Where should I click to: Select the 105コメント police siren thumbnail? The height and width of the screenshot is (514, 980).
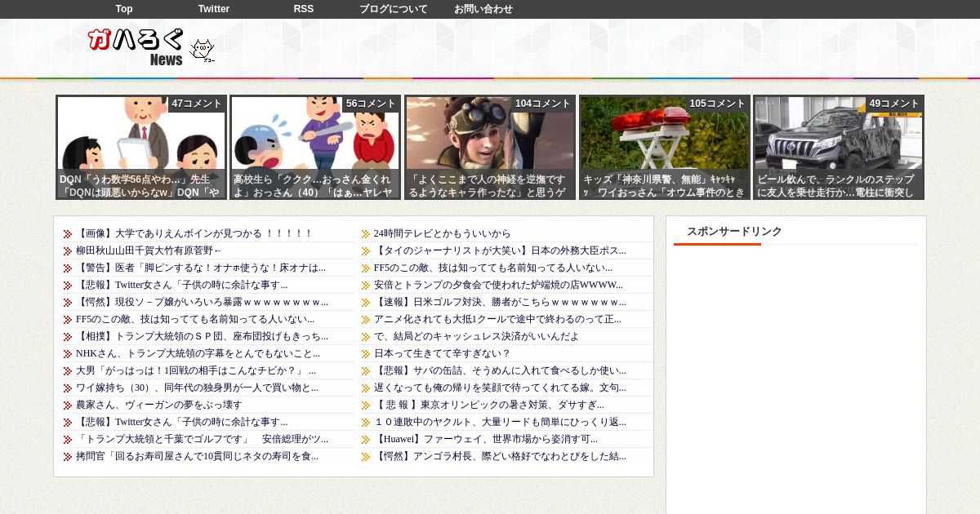coord(664,147)
